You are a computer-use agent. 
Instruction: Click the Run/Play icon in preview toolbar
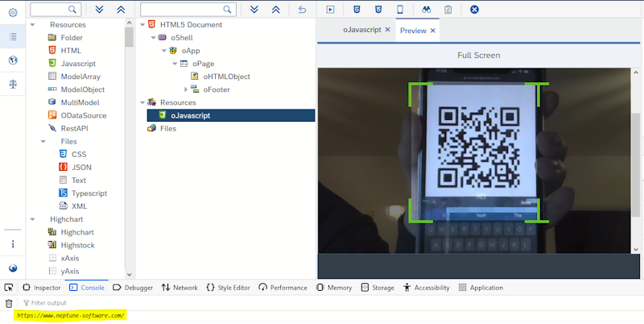point(330,10)
